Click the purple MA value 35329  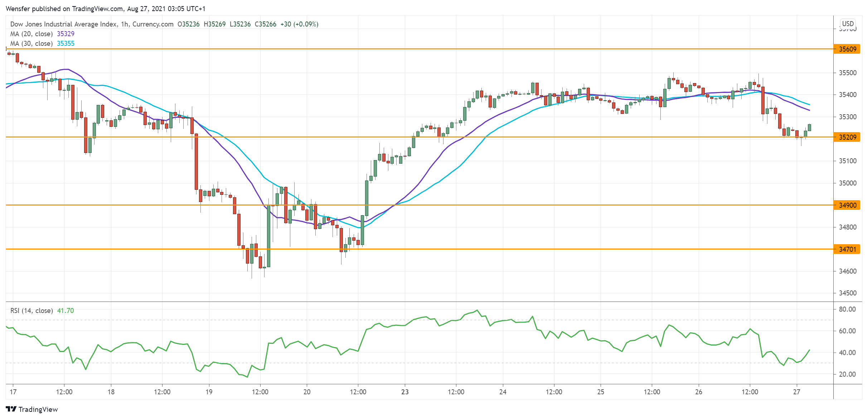[x=66, y=34]
